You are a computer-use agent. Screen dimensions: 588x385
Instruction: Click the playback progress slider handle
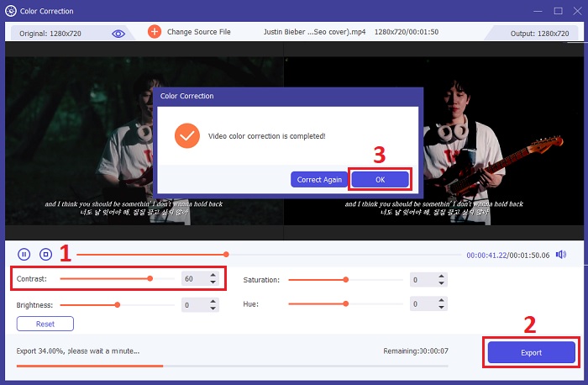tap(226, 255)
